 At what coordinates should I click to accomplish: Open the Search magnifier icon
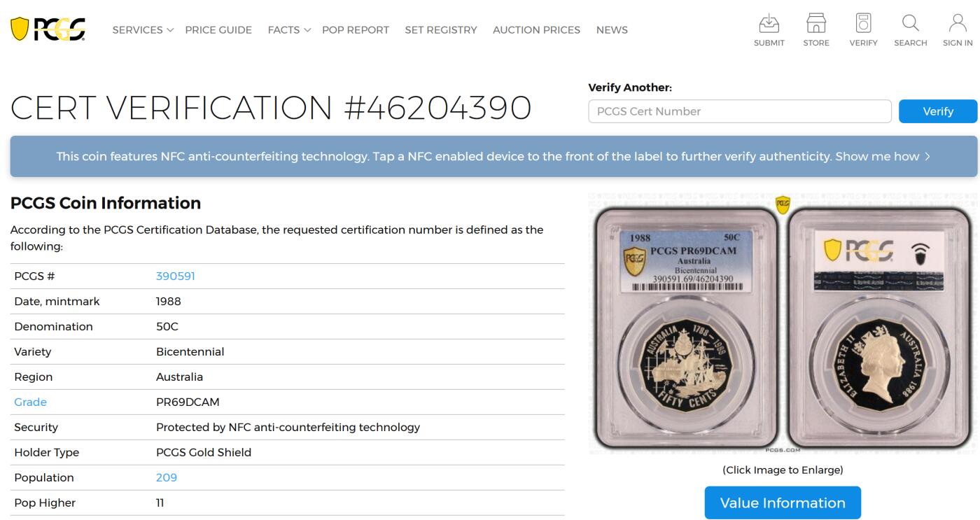(910, 24)
